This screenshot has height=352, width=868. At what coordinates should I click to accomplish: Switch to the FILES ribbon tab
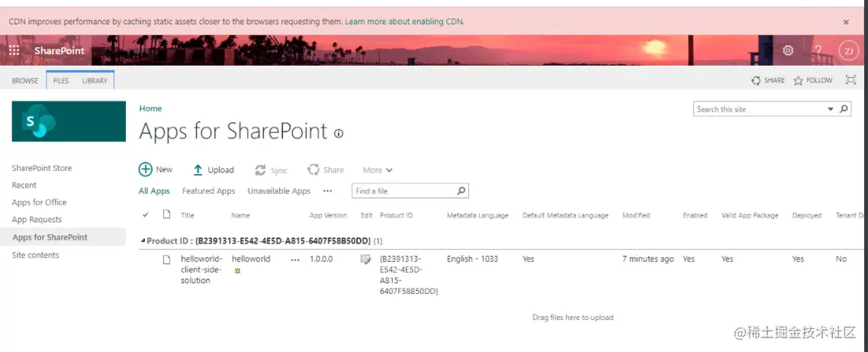pos(61,80)
